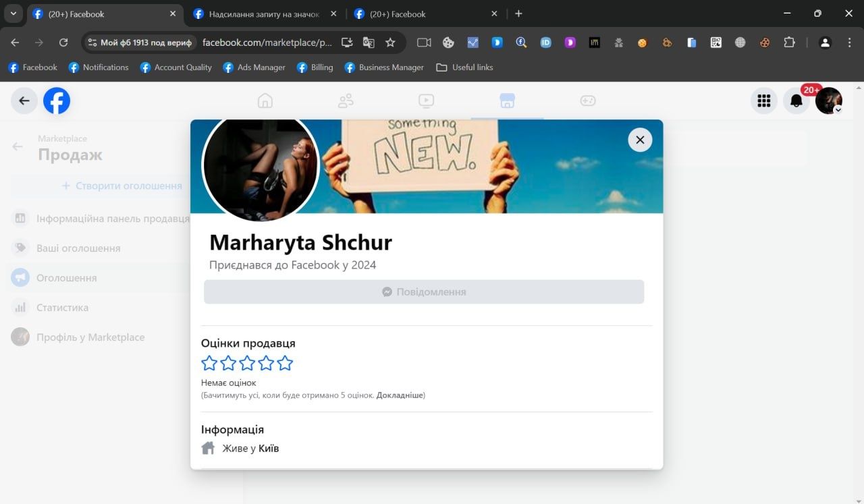
Task: Close the first (20+) Facebook tab
Action: coord(173,13)
